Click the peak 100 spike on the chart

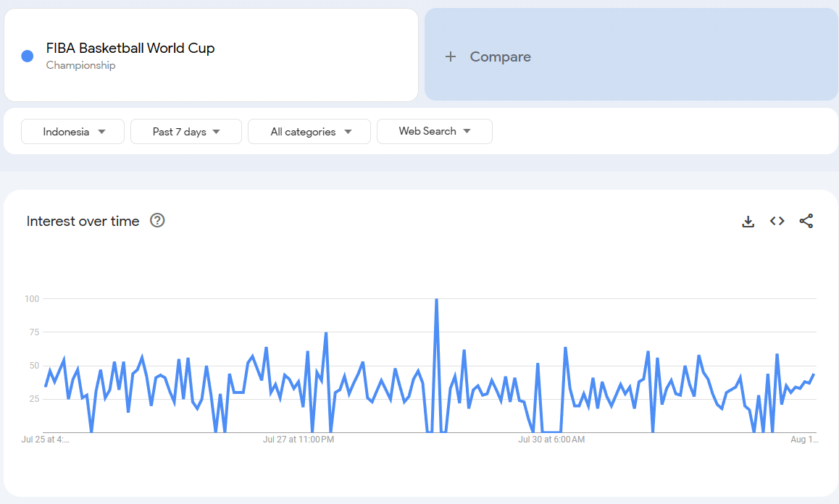(437, 300)
